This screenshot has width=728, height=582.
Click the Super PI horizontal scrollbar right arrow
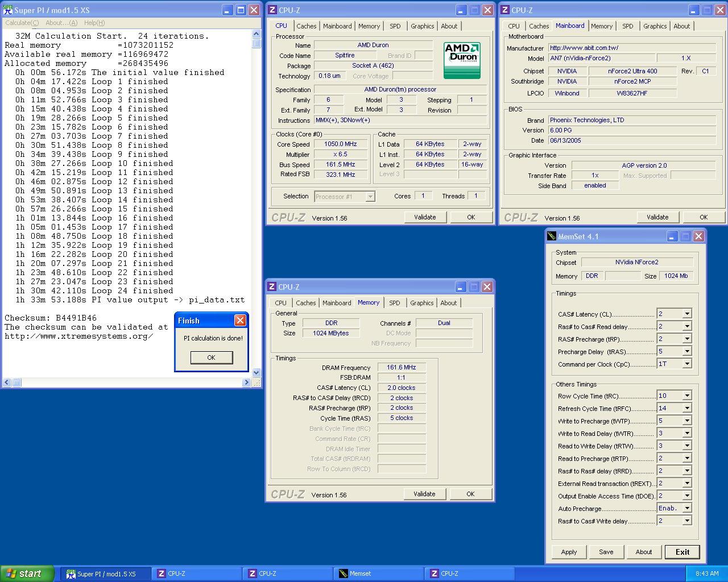[246, 383]
